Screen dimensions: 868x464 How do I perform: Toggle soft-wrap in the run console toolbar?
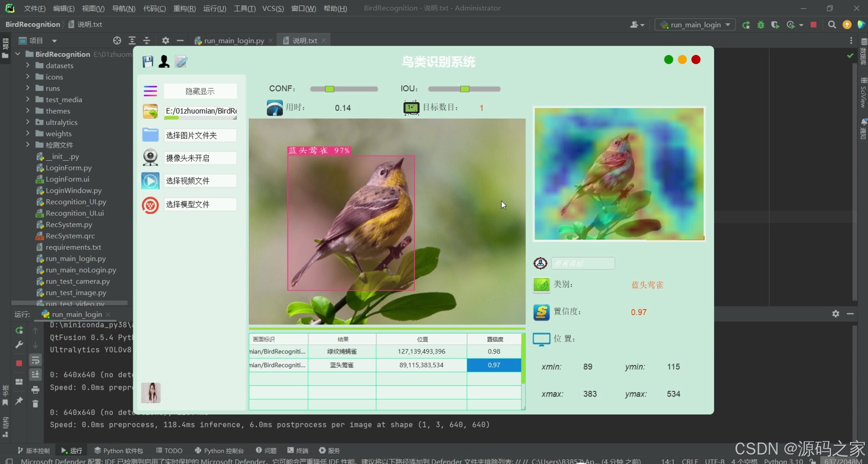(x=35, y=360)
